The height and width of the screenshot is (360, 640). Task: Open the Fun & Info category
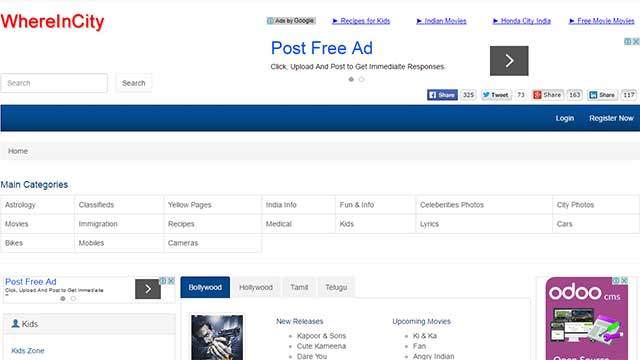357,205
